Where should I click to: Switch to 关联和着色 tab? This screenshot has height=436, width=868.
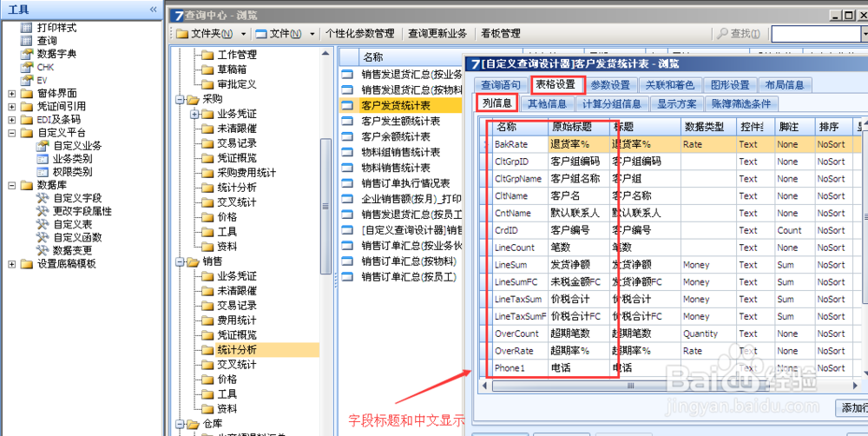click(670, 85)
